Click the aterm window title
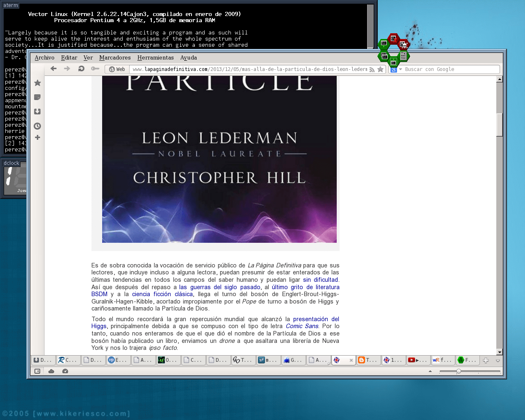 tap(11, 5)
